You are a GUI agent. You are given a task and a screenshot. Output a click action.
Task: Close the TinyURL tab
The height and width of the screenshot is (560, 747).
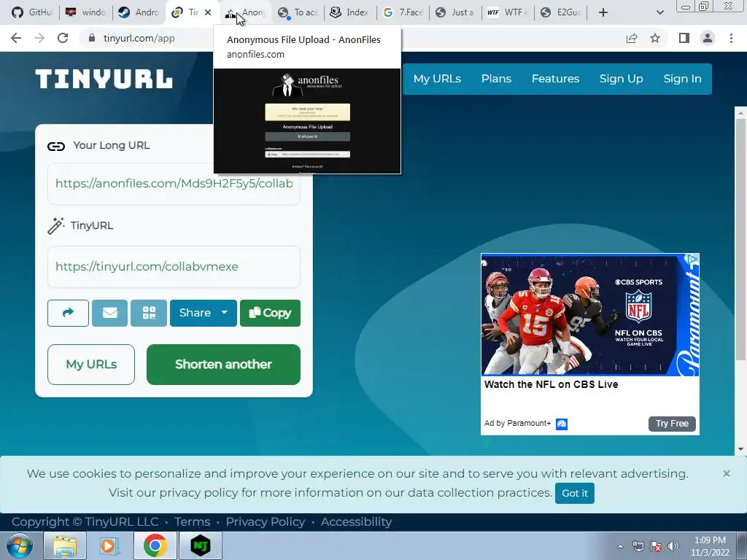[x=208, y=12]
